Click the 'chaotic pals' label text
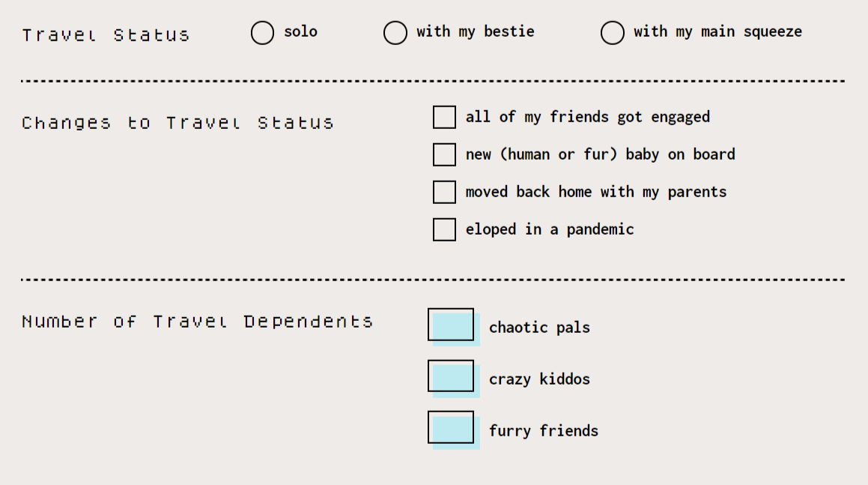Viewport: 868px width, 485px height. tap(539, 328)
